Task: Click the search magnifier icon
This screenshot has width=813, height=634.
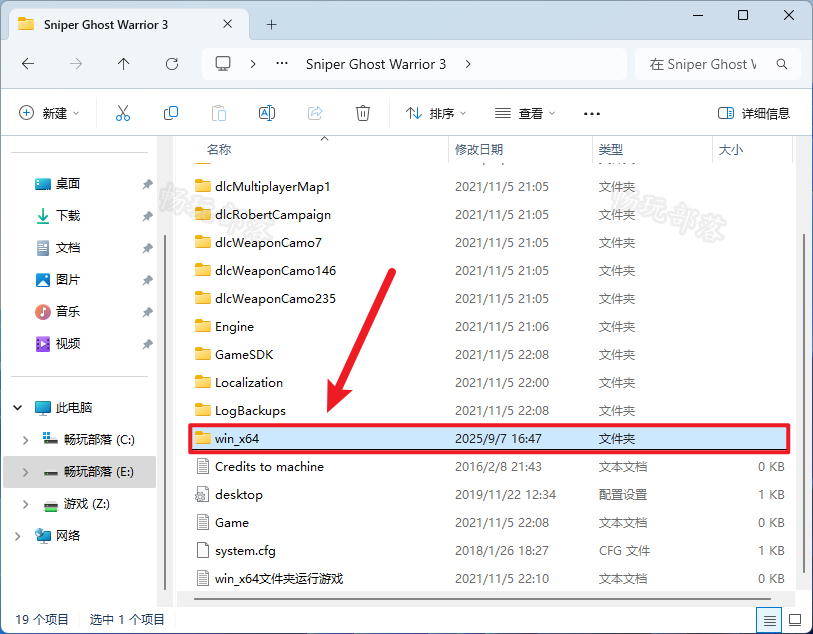Action: tap(782, 64)
